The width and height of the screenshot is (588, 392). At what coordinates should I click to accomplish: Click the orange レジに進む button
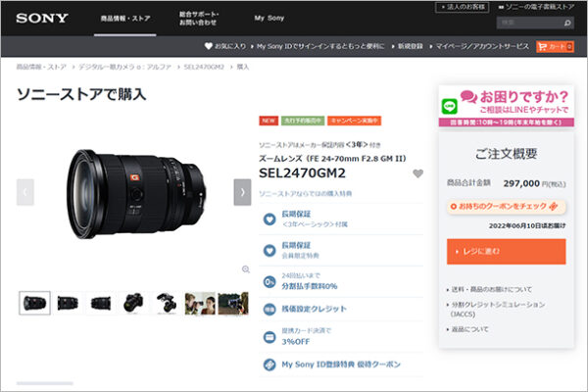[507, 252]
